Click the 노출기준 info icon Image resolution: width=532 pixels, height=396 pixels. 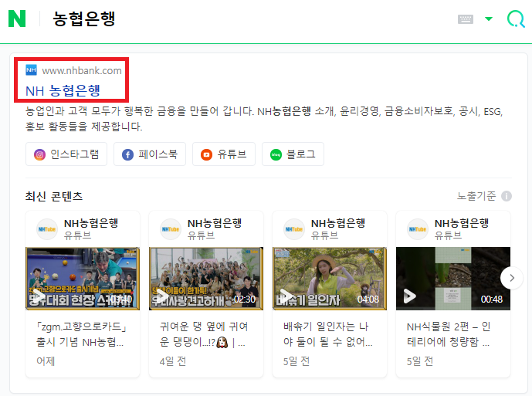pyautogui.click(x=507, y=196)
